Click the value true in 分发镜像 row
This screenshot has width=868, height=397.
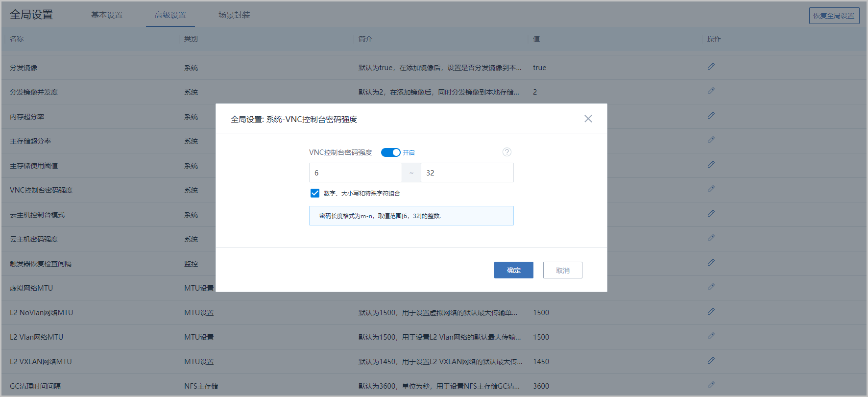(540, 68)
